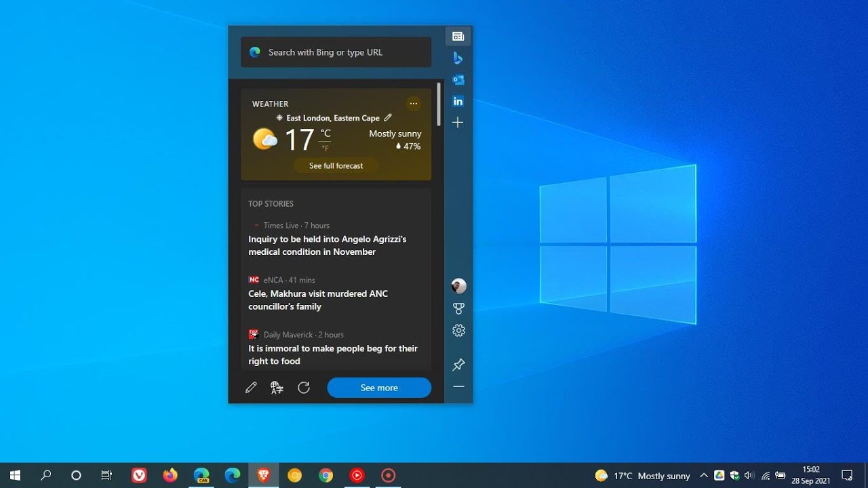Click See full forecast button
The height and width of the screenshot is (488, 868).
point(336,165)
